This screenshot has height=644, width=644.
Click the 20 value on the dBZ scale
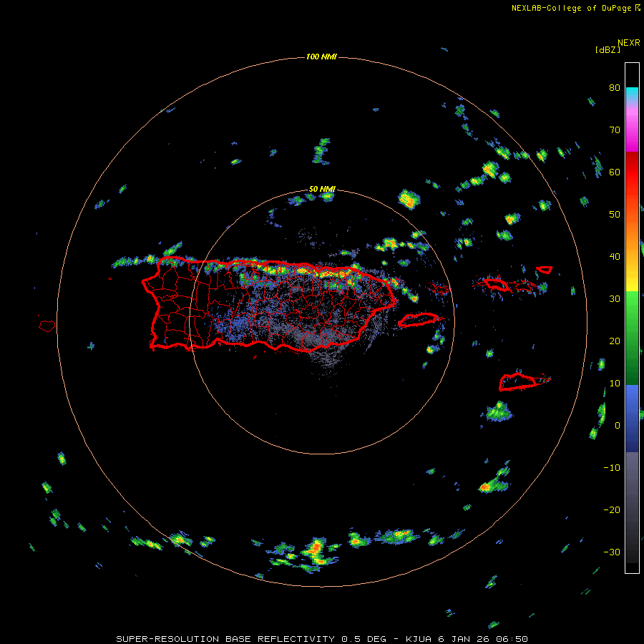[615, 341]
